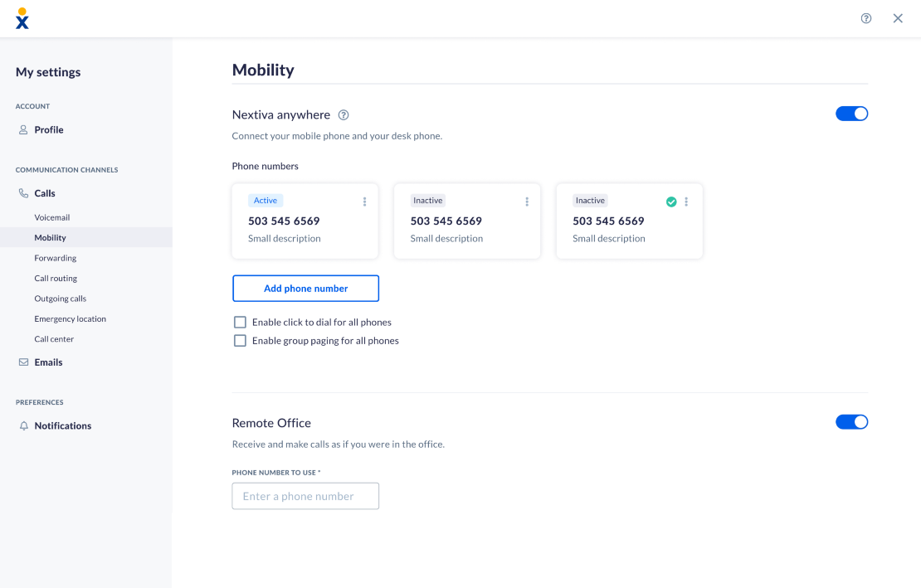Click the Nextiva logo icon
The width and height of the screenshot is (921, 588).
pyautogui.click(x=22, y=18)
